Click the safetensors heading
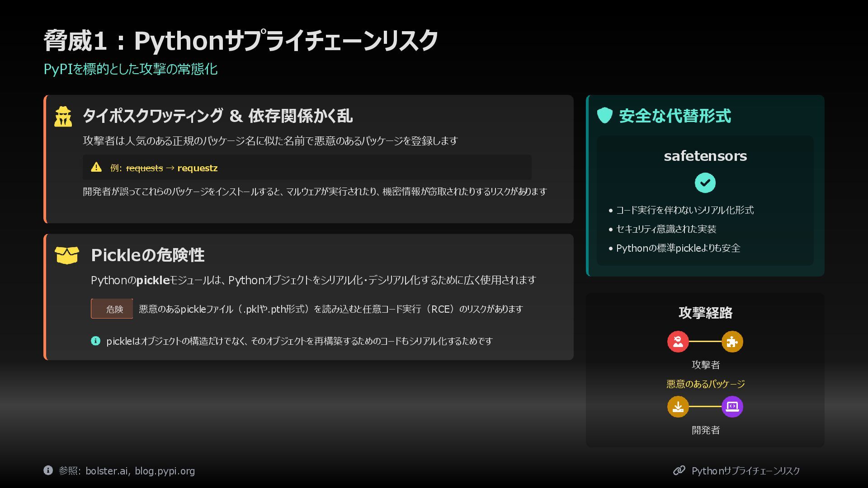The image size is (868, 488). pyautogui.click(x=705, y=156)
